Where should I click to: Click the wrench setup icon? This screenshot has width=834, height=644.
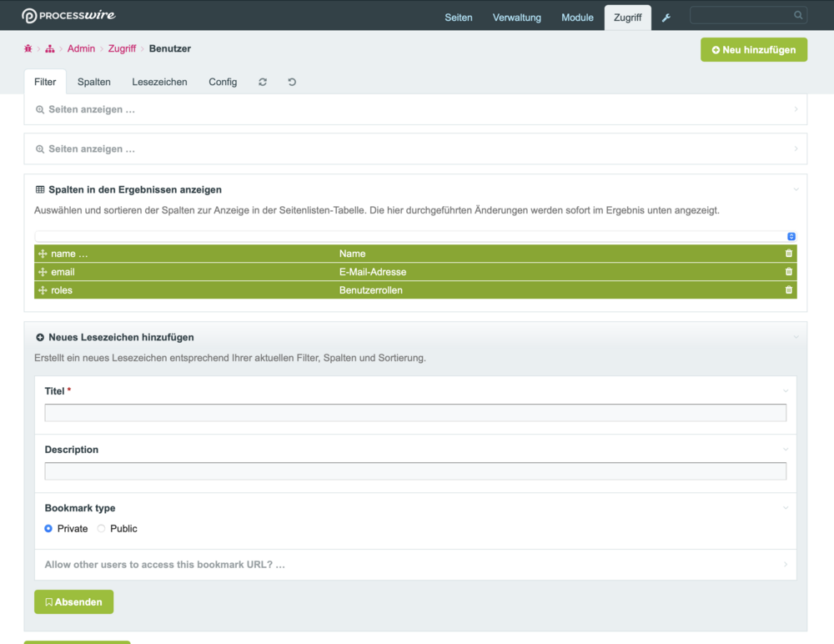pos(666,18)
